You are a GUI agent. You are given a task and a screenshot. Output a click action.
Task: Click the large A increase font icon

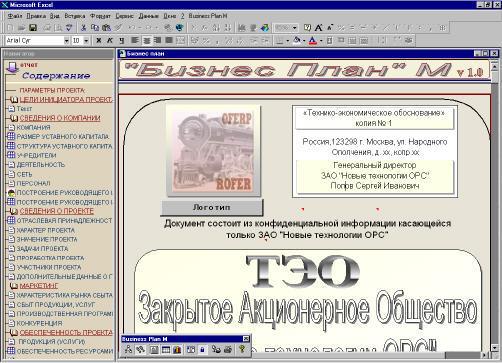click(319, 28)
